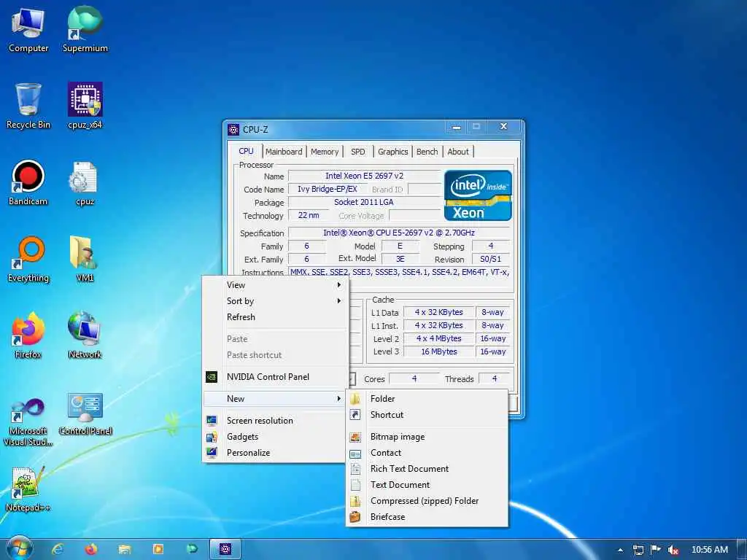
Task: Click the Level 3 cache value 16 MBytes
Action: 438,351
